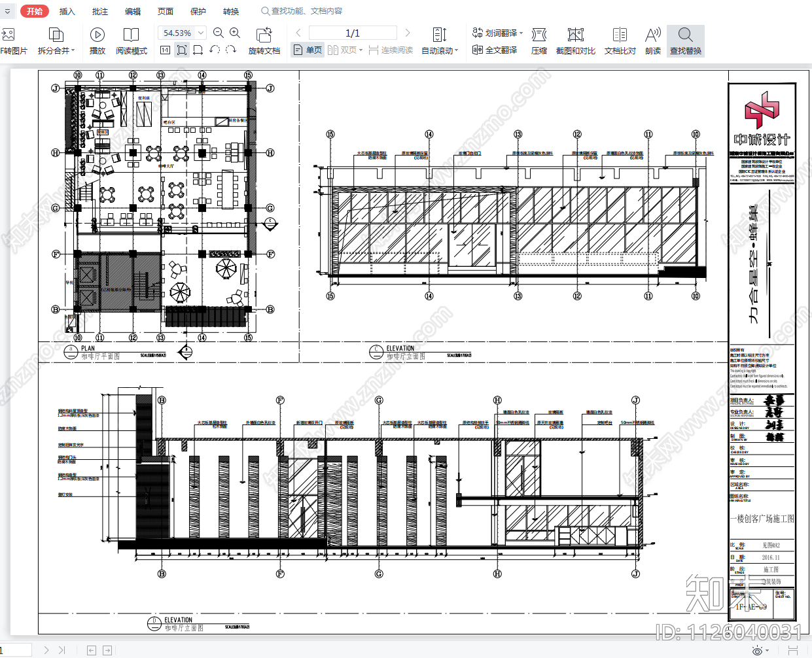
Task: Open the 页面 (Page) tab
Action: point(166,11)
